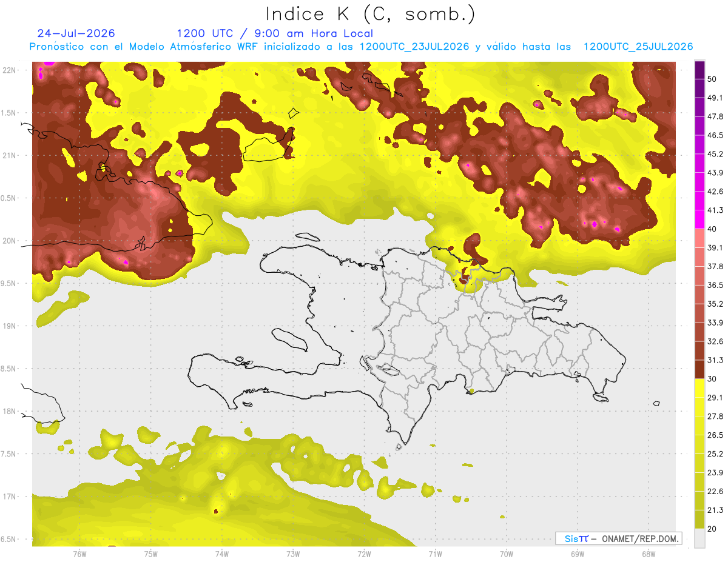This screenshot has height=562, width=728.
Task: Click the '1200 UTC / 9:00 am Hora Local' time text
Action: pos(275,33)
